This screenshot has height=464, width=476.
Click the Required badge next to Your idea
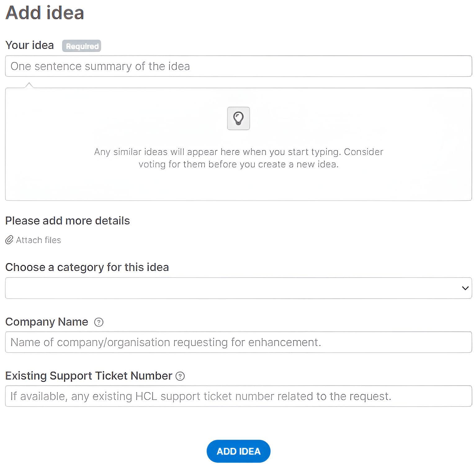[82, 46]
